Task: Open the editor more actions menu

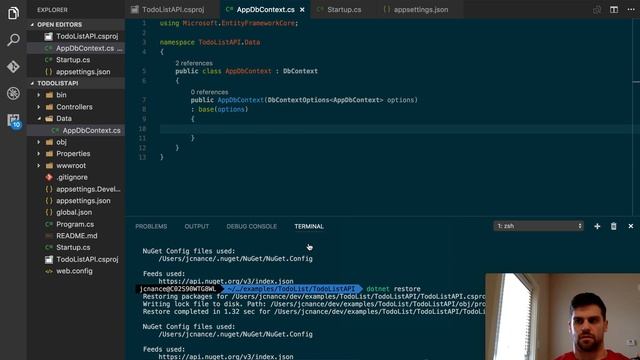Action: pyautogui.click(x=631, y=9)
